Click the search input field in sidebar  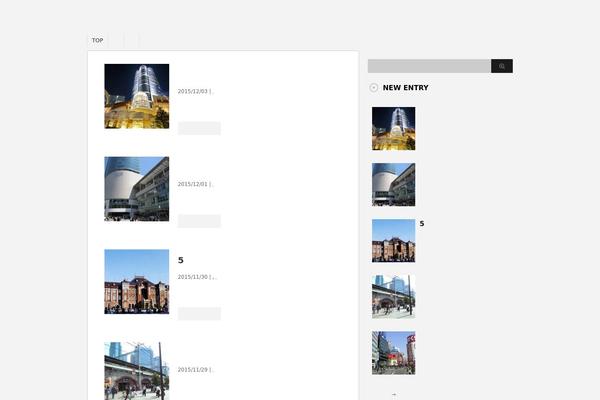[x=429, y=66]
